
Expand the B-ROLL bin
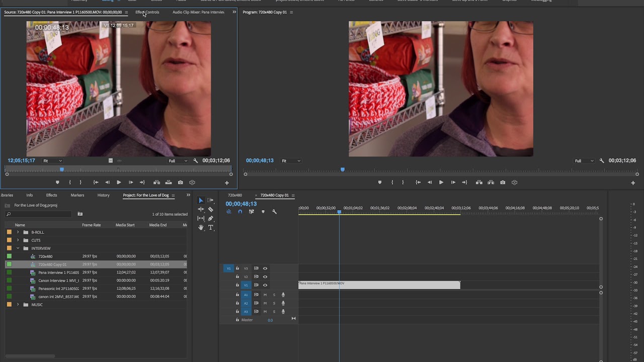pyautogui.click(x=18, y=232)
